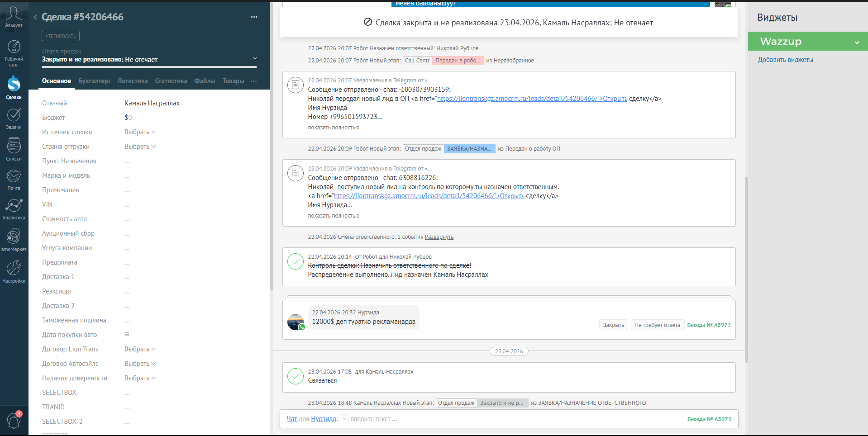Open the deal three-dots options menu
The height and width of the screenshot is (436, 868).
(254, 17)
